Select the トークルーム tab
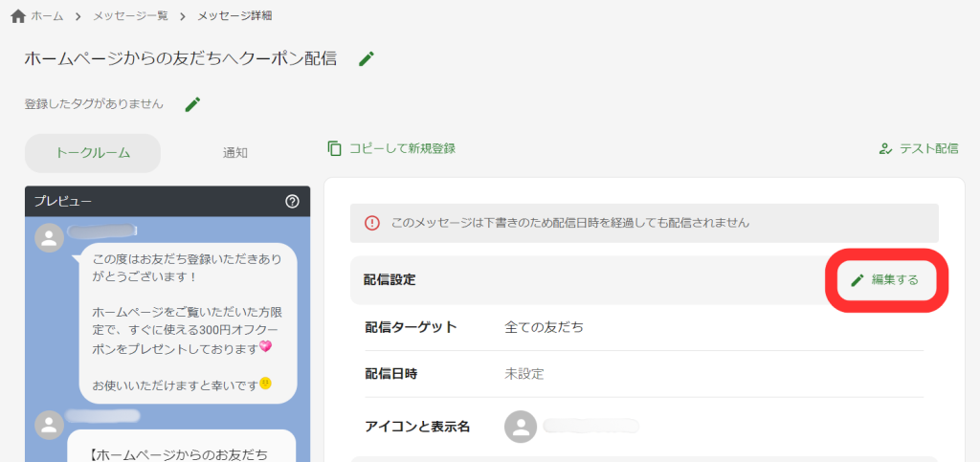 point(93,153)
